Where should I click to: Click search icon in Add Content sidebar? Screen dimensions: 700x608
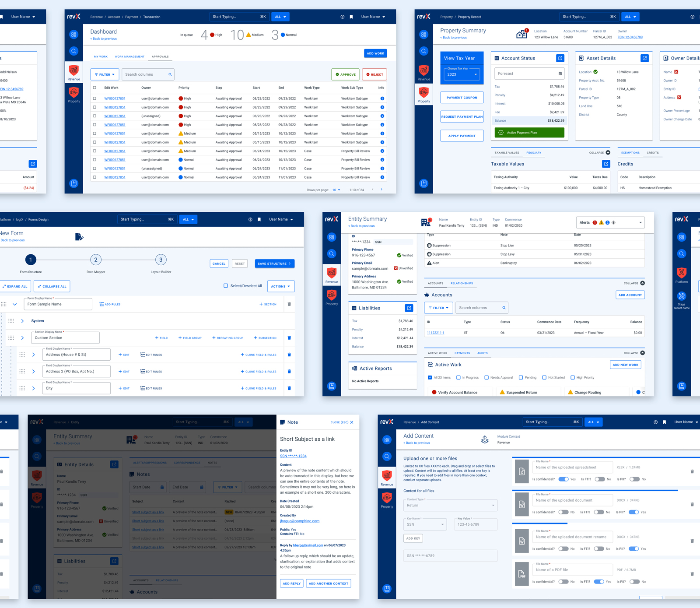387,457
